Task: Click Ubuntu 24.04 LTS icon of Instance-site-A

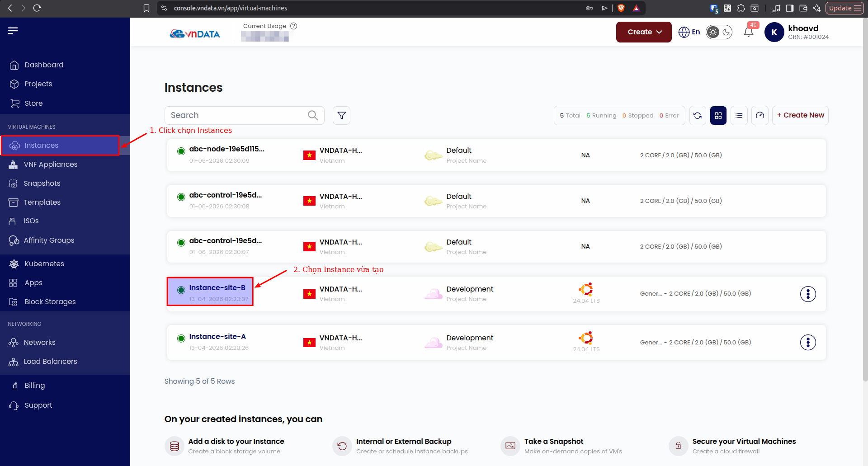Action: (586, 338)
